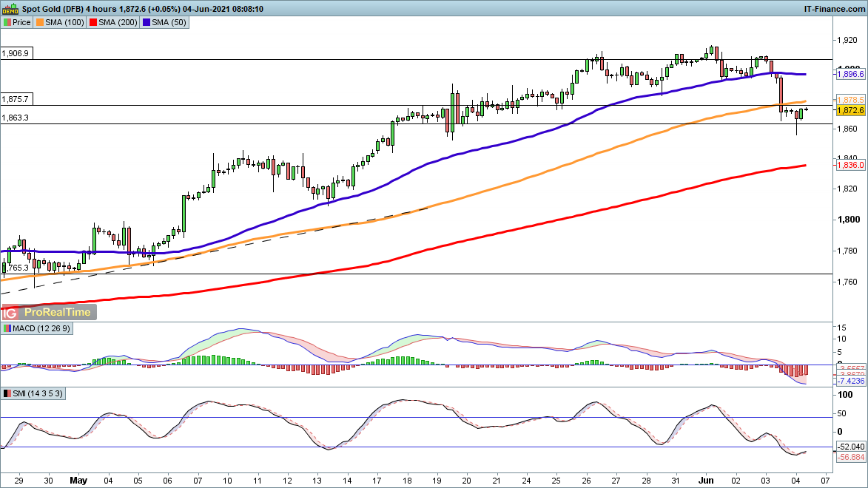Image resolution: width=868 pixels, height=488 pixels.
Task: Click the red SMA (200) legend icon
Action: [93, 22]
